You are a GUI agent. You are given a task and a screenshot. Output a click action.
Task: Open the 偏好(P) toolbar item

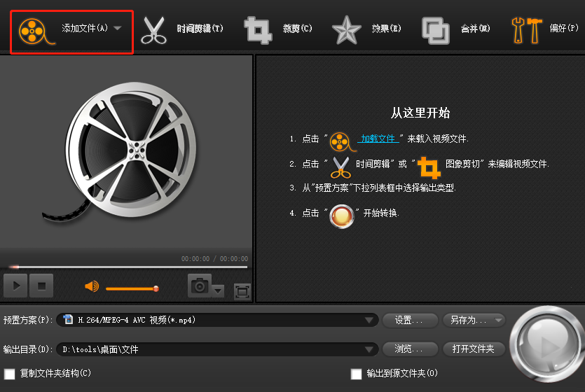564,28
